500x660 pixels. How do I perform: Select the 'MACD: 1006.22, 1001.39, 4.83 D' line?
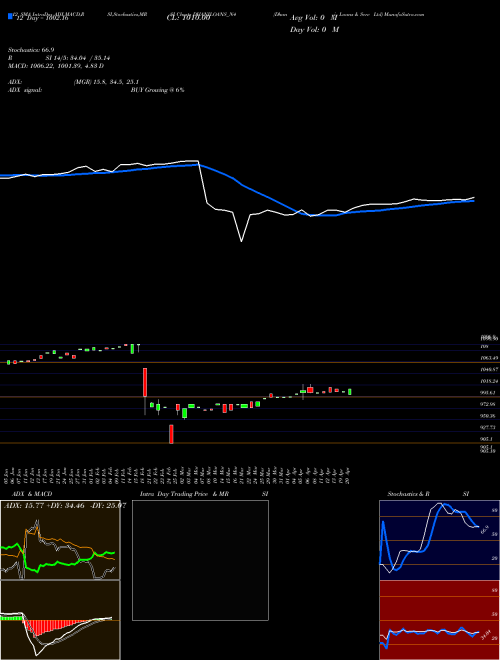[56, 66]
